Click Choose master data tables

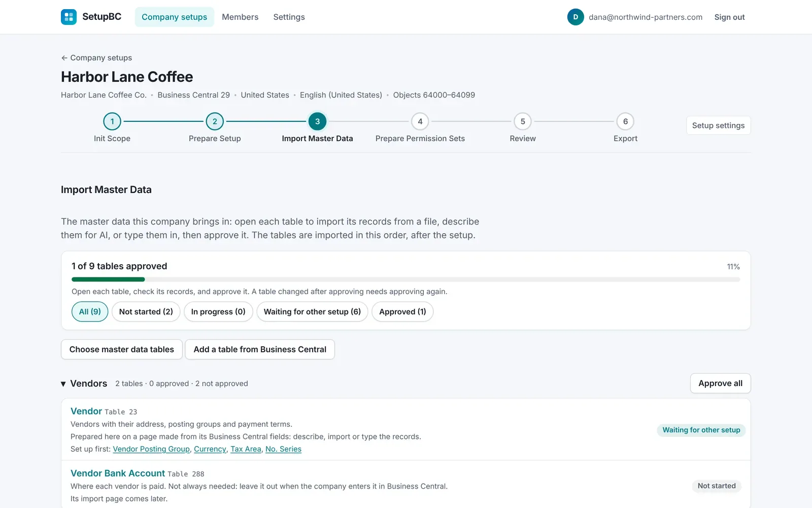pos(122,350)
